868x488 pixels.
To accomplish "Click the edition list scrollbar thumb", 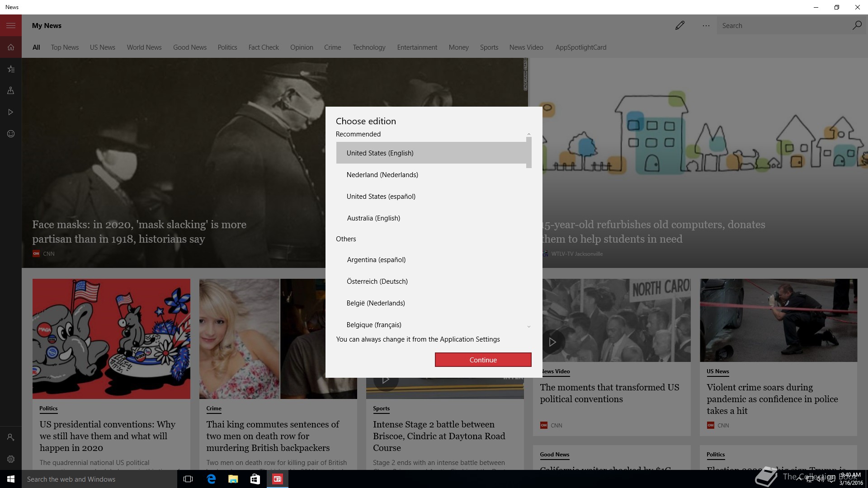I will point(529,153).
